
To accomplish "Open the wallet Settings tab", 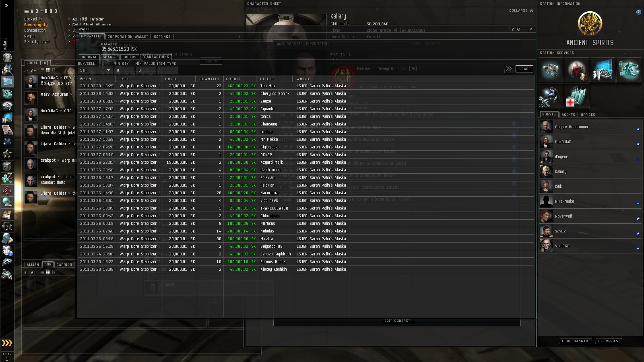I will (x=162, y=37).
